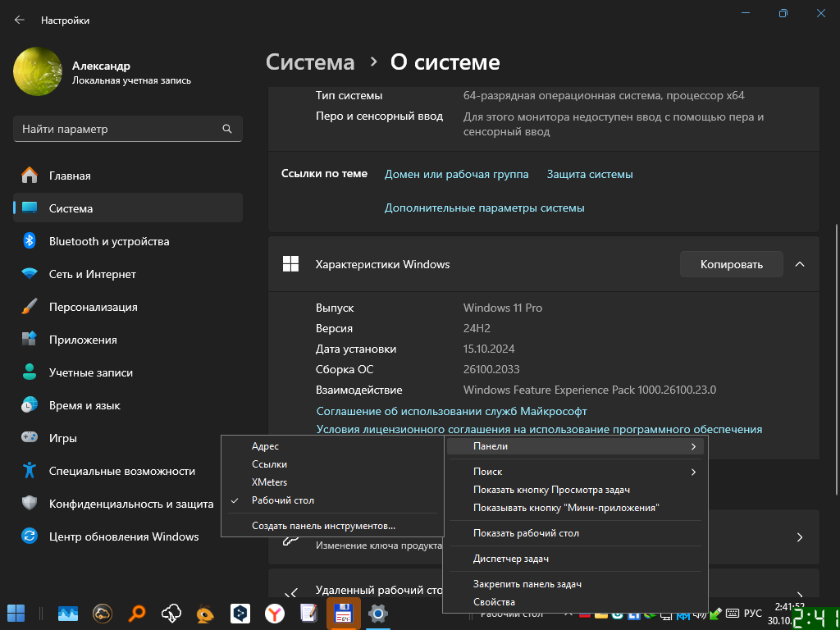This screenshot has height=630, width=840.
Task: Select Диспетчер задач from context menu
Action: (x=510, y=559)
